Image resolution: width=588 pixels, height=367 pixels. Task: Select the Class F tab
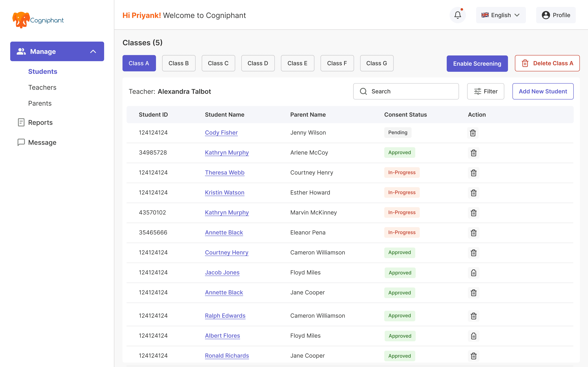click(x=337, y=63)
